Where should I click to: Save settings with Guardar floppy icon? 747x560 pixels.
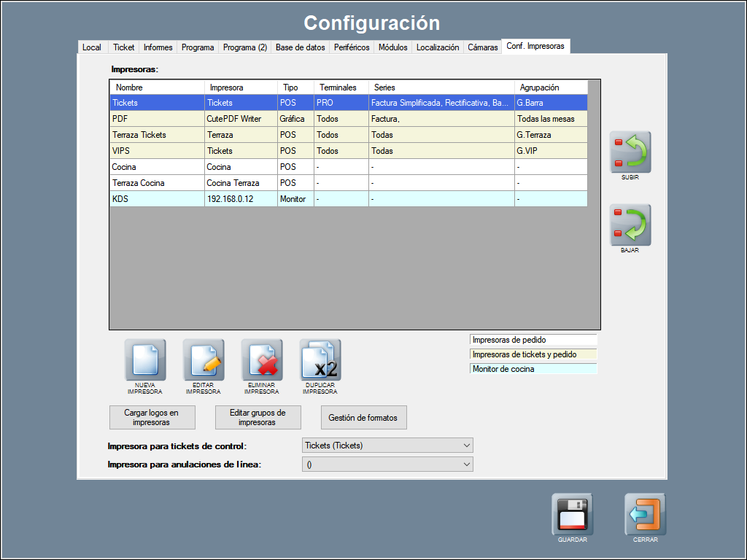pyautogui.click(x=572, y=515)
